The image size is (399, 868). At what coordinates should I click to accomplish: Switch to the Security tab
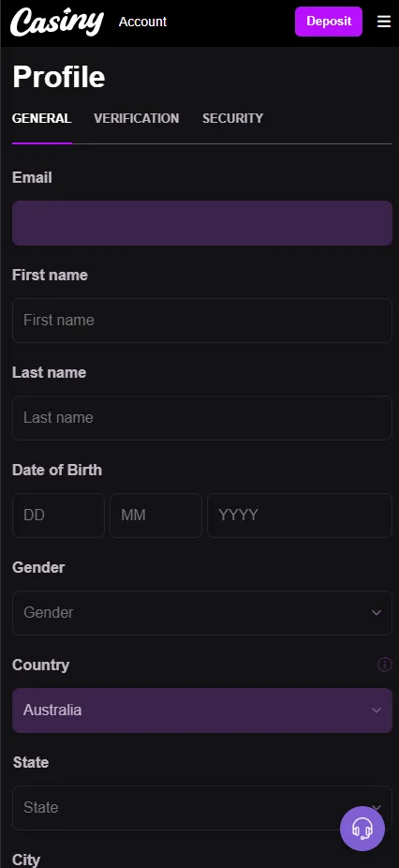pyautogui.click(x=232, y=118)
